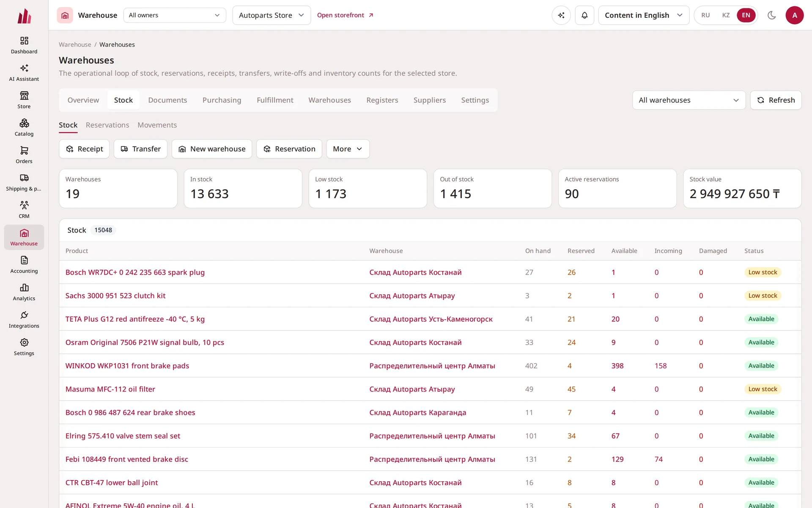
Task: Open Bosch WR7DC+ spark plug product
Action: (135, 272)
